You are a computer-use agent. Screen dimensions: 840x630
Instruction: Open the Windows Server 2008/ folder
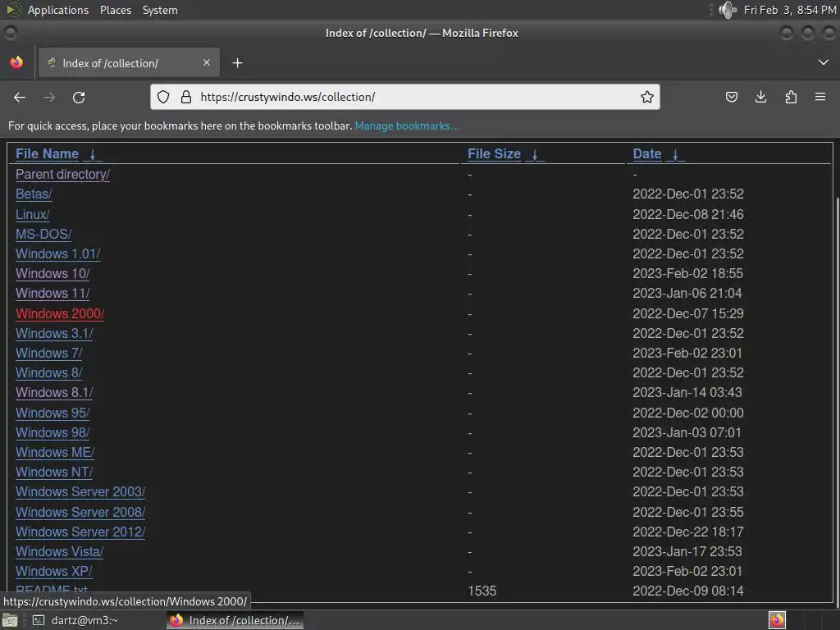(80, 512)
